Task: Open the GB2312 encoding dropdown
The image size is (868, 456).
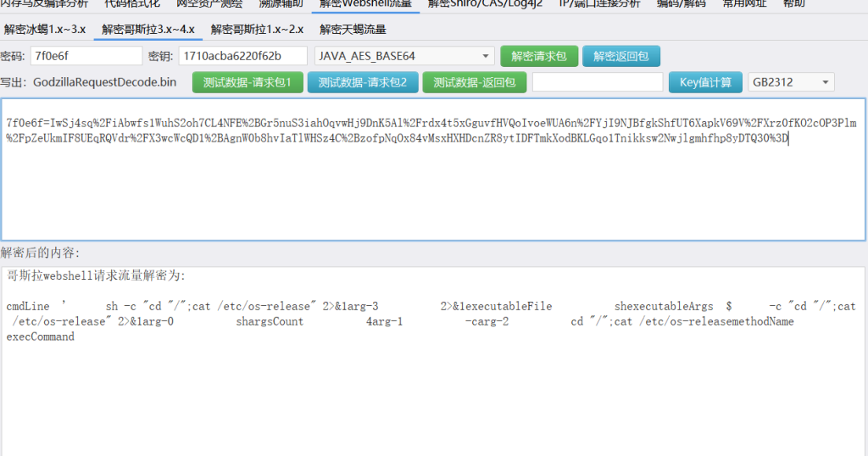Action: 790,82
